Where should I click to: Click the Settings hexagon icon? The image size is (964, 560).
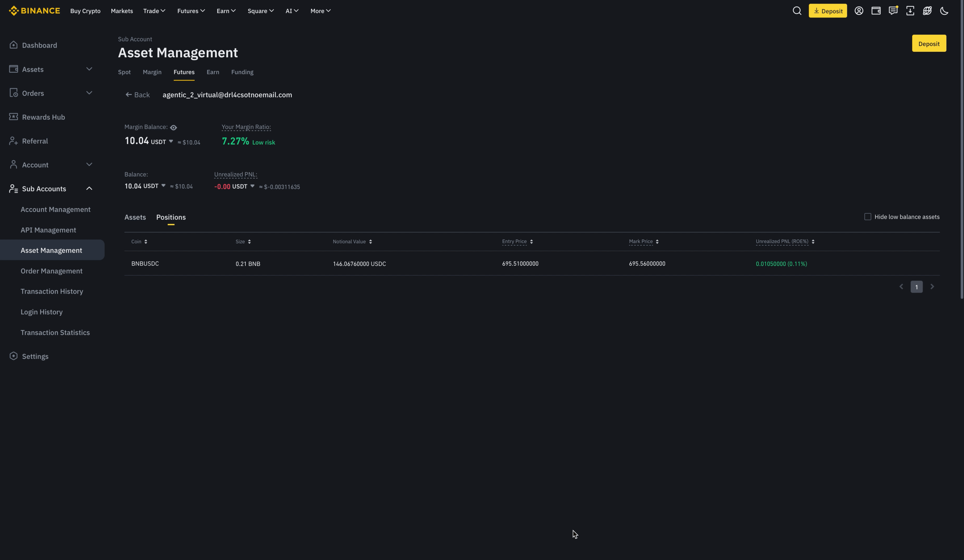(x=13, y=356)
